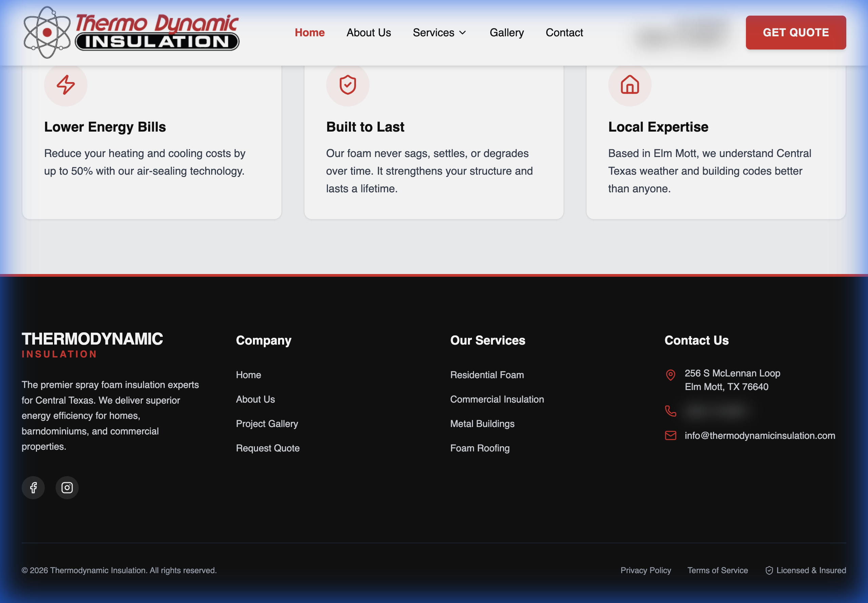Click the Privacy Policy link
This screenshot has width=868, height=603.
pos(646,570)
